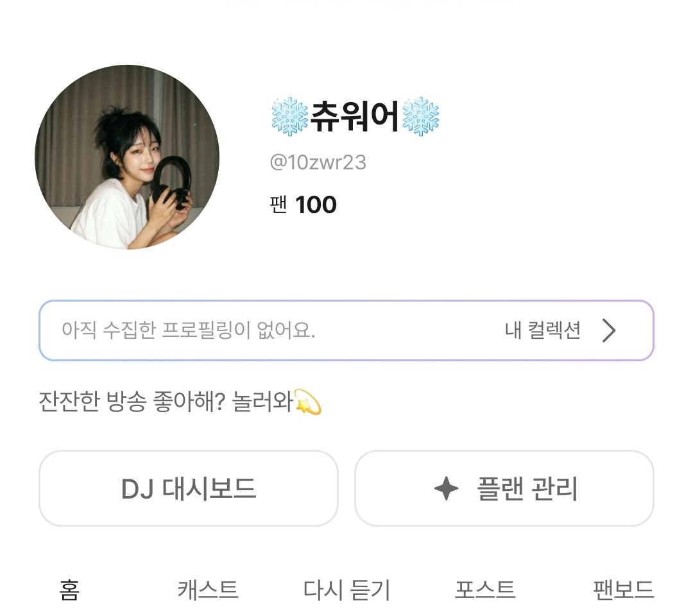Viewport: 693px width, 616px height.
Task: Click the snowflake emoji before the username
Action: [290, 117]
